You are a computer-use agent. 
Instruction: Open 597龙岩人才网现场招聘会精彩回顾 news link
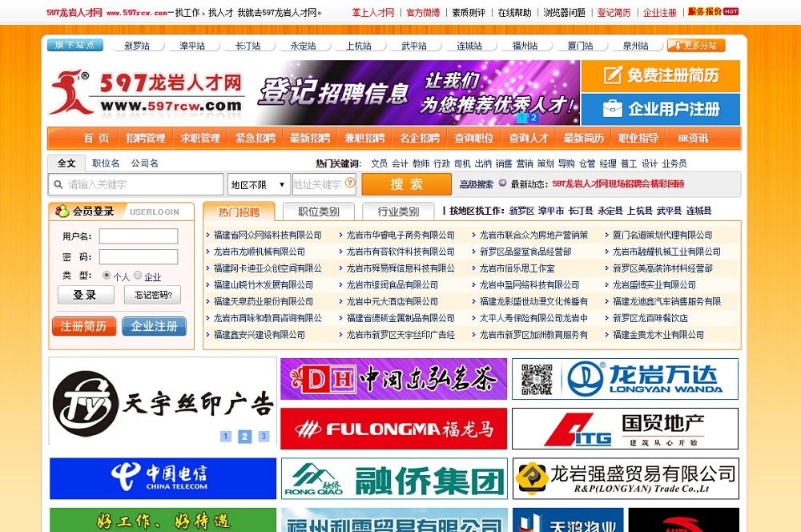618,183
